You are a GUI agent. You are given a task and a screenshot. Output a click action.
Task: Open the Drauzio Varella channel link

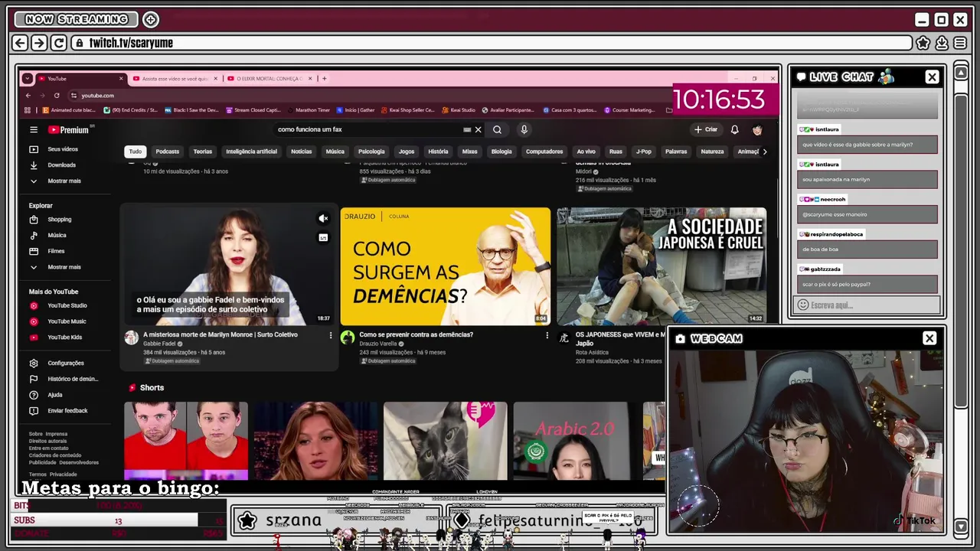click(378, 344)
